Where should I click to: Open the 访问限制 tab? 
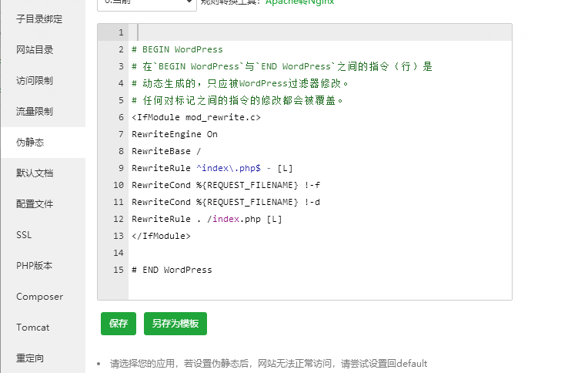tap(35, 80)
